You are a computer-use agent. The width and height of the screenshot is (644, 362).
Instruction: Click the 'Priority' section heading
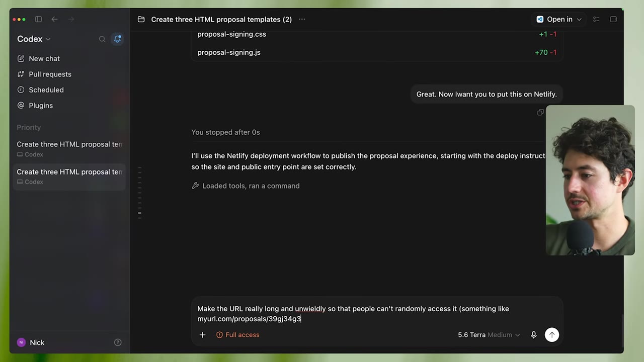pyautogui.click(x=29, y=128)
